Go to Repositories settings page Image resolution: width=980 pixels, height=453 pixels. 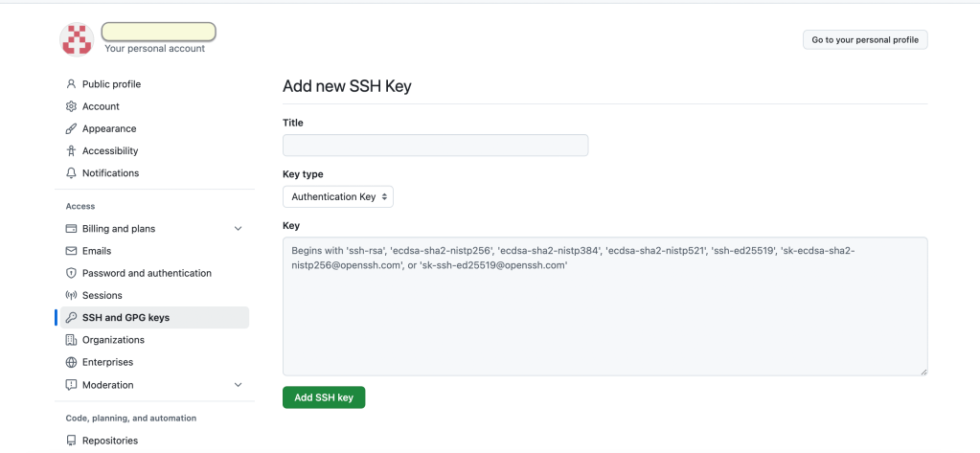point(109,441)
